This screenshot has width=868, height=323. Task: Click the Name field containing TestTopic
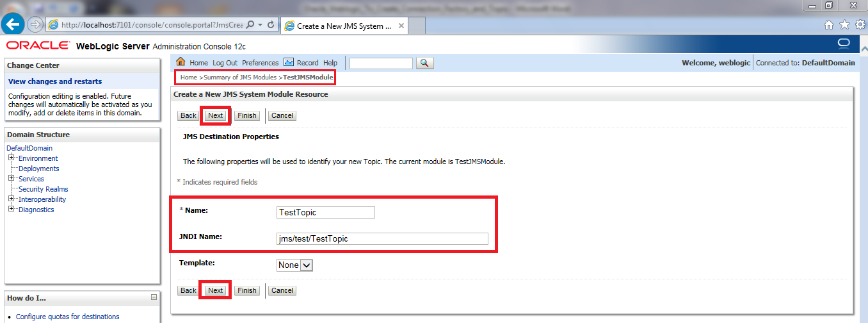(325, 212)
